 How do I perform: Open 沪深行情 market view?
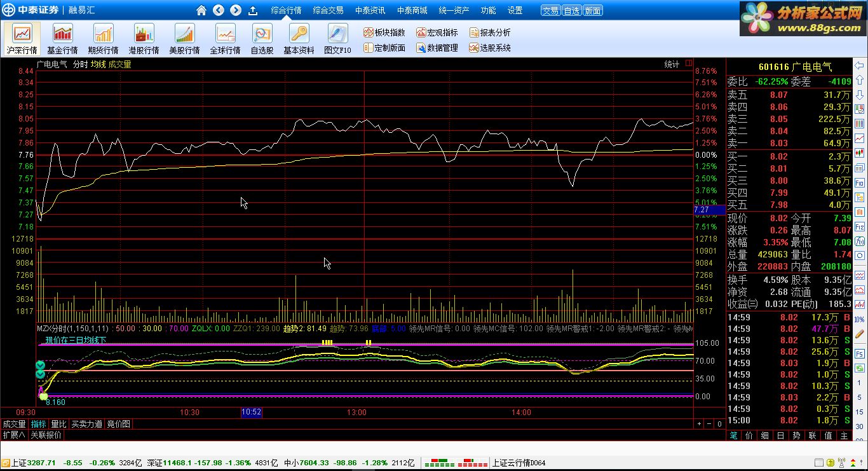(x=22, y=39)
